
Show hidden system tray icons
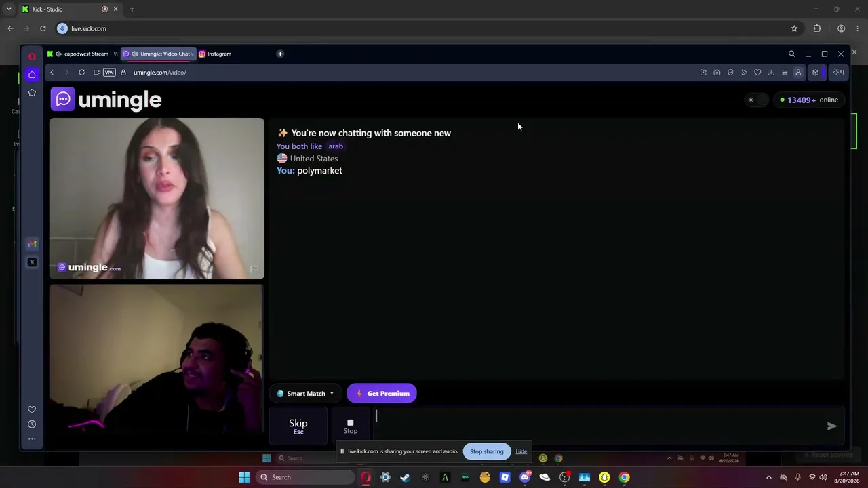pos(769,477)
